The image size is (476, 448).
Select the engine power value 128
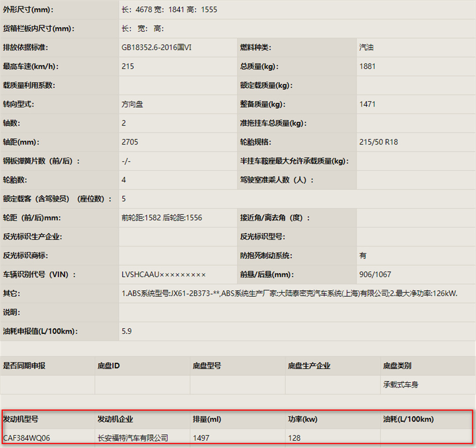pyautogui.click(x=294, y=438)
